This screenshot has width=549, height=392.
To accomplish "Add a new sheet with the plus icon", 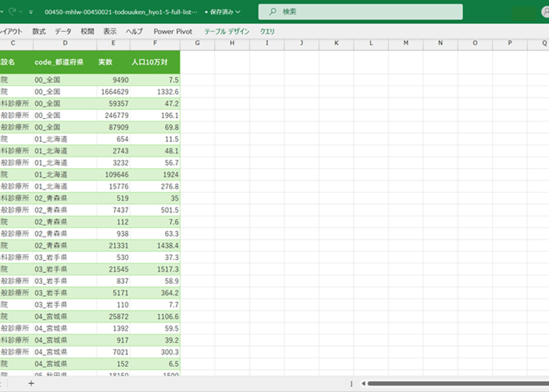I will [x=31, y=384].
